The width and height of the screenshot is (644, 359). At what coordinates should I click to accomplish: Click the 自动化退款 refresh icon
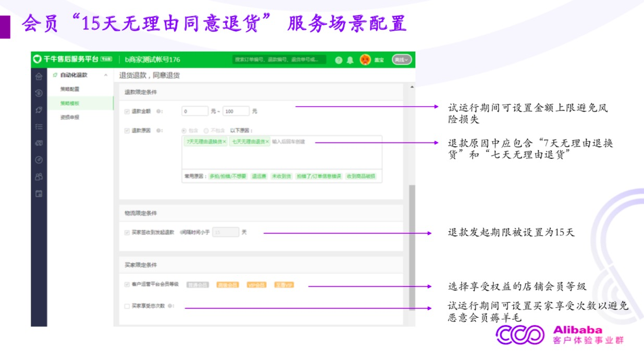(55, 76)
